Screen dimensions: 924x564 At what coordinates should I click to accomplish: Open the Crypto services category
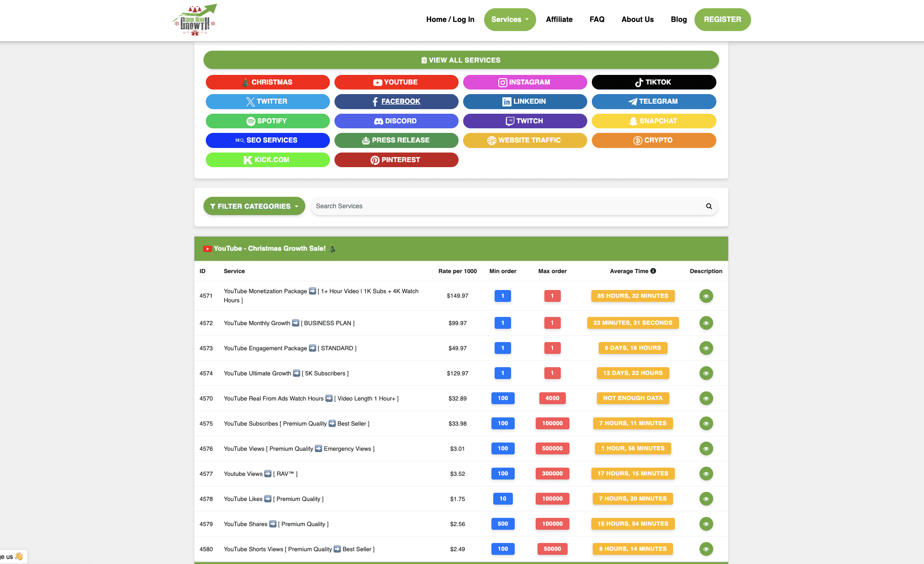653,140
